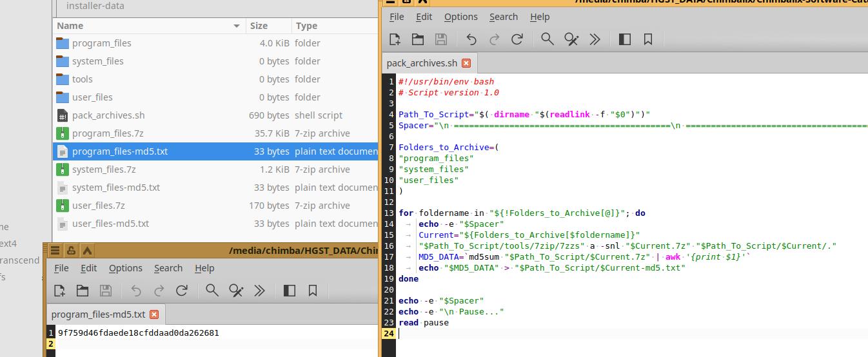Click the undo icon in the pack_archives.sh editor
868x357 pixels.
pos(471,39)
